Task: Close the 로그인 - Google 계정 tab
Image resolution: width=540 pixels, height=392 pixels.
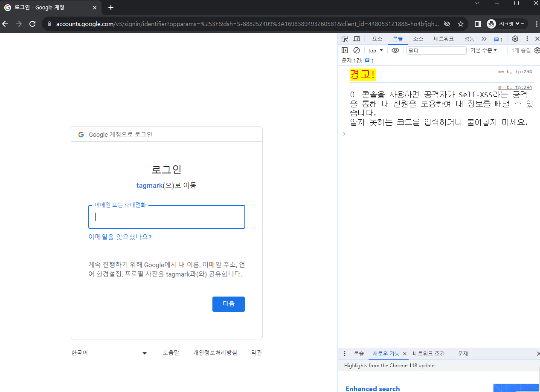Action: pyautogui.click(x=95, y=8)
